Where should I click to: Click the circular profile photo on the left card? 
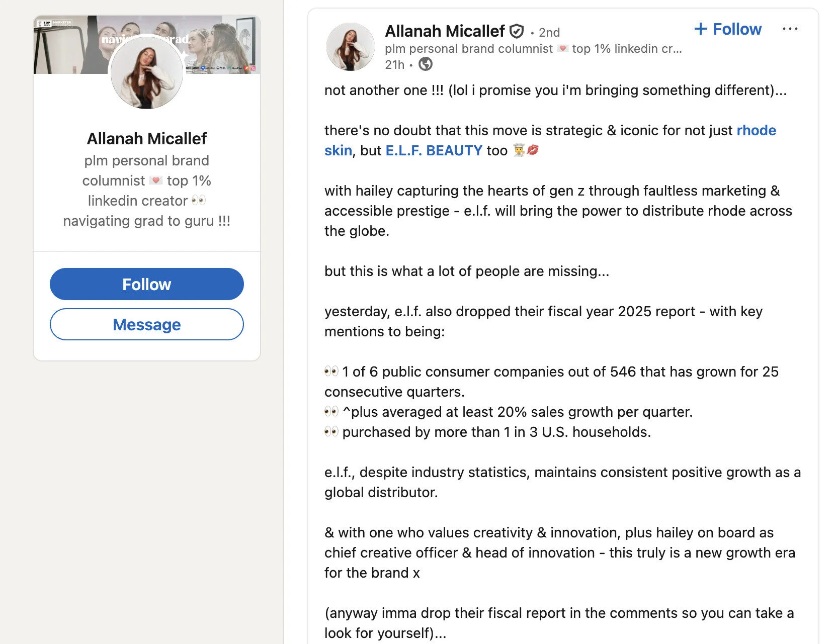point(146,73)
